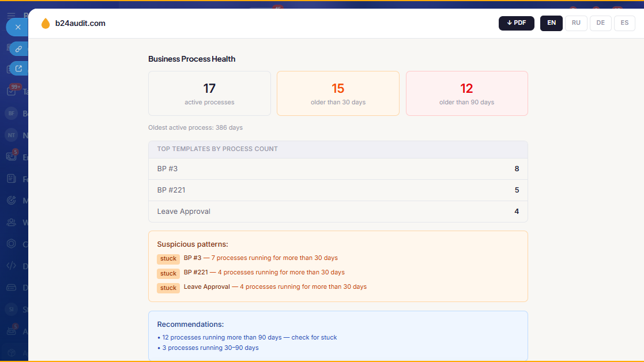Image resolution: width=644 pixels, height=362 pixels.
Task: Switch language to RU
Action: pyautogui.click(x=576, y=23)
